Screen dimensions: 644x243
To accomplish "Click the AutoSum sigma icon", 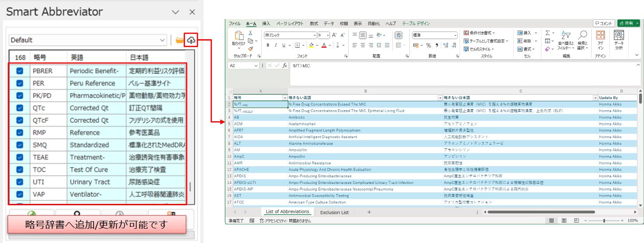I will coord(547,33).
